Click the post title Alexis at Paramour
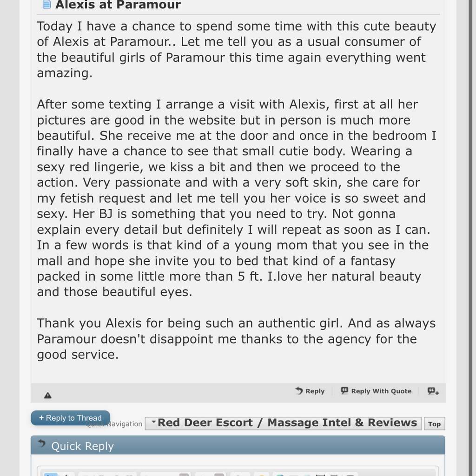 118,5
